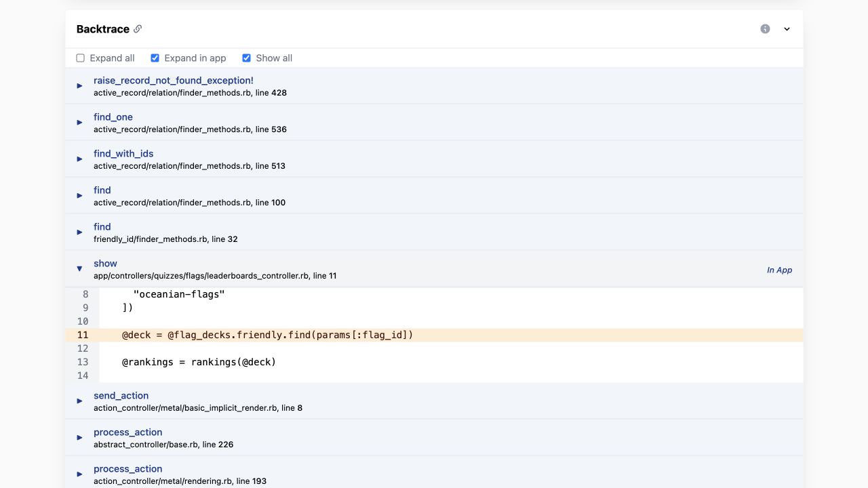This screenshot has height=488, width=868.
Task: Click the find_with_ids function name
Action: 123,154
